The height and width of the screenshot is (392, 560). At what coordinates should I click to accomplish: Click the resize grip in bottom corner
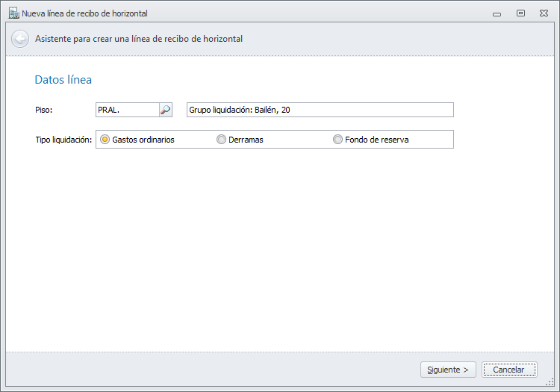tap(550, 382)
